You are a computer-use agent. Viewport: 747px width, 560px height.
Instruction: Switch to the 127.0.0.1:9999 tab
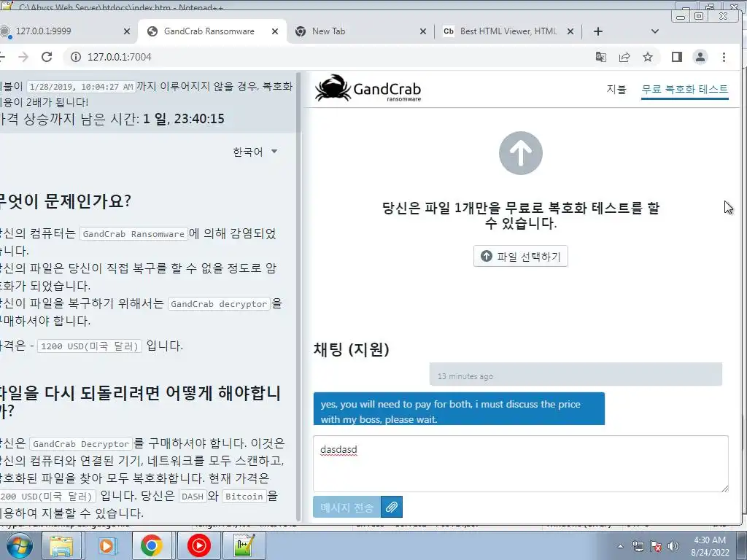[62, 31]
